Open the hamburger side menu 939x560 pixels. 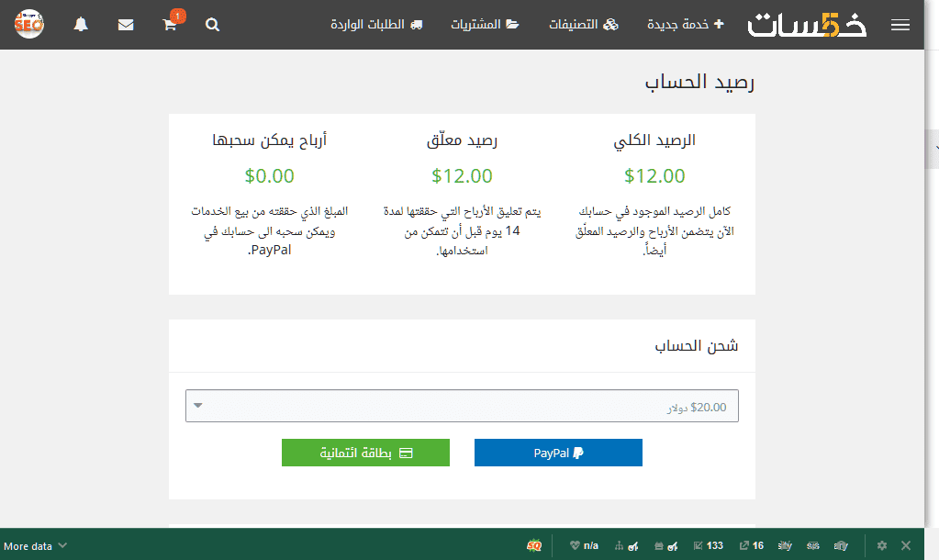click(x=900, y=25)
